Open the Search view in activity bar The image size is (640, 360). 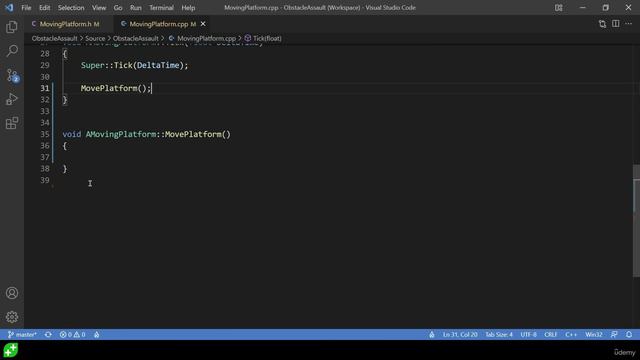pos(12,51)
